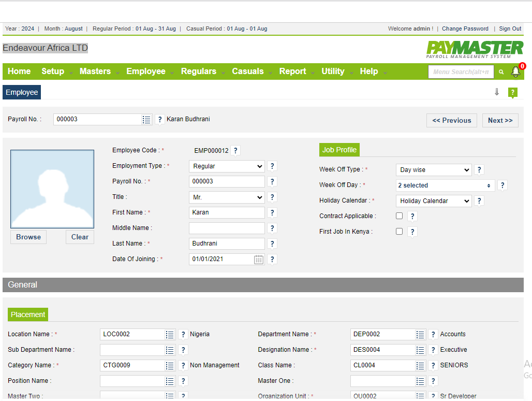
Task: Click the First Name input field
Action: [x=227, y=212]
